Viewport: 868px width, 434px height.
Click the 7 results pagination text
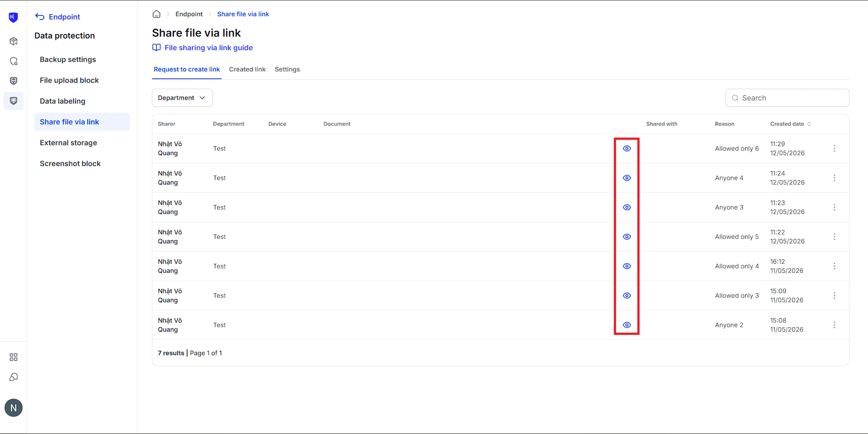(x=171, y=353)
